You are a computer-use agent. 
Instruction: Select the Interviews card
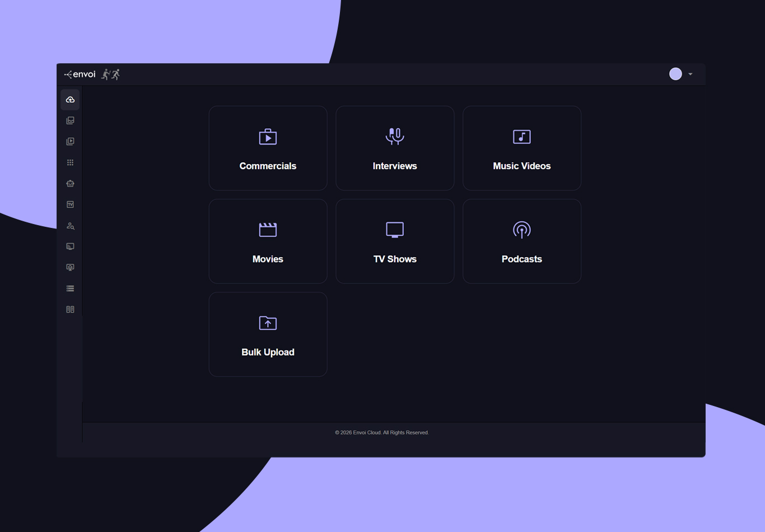(x=395, y=148)
